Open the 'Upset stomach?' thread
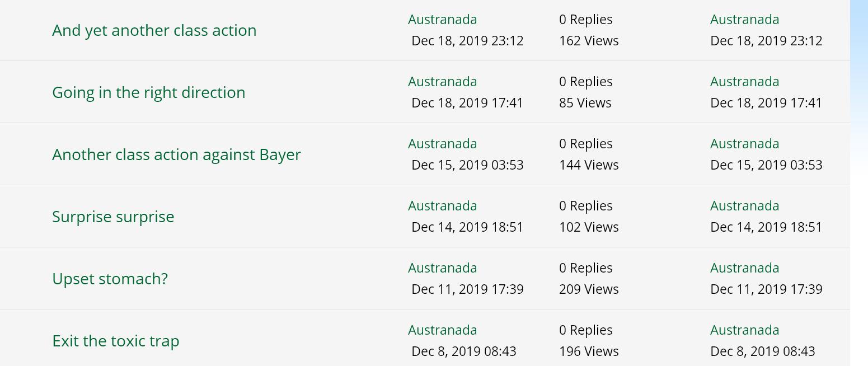The image size is (868, 366). pos(110,279)
